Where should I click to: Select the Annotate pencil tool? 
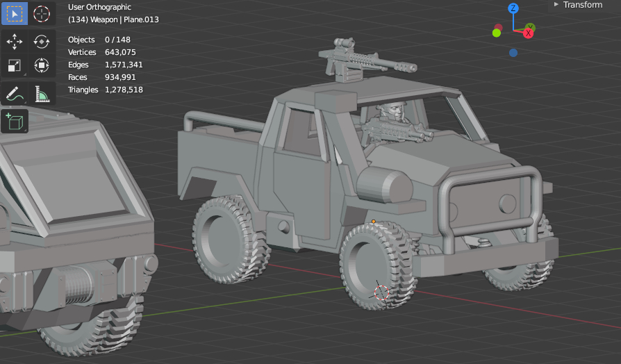coord(15,94)
